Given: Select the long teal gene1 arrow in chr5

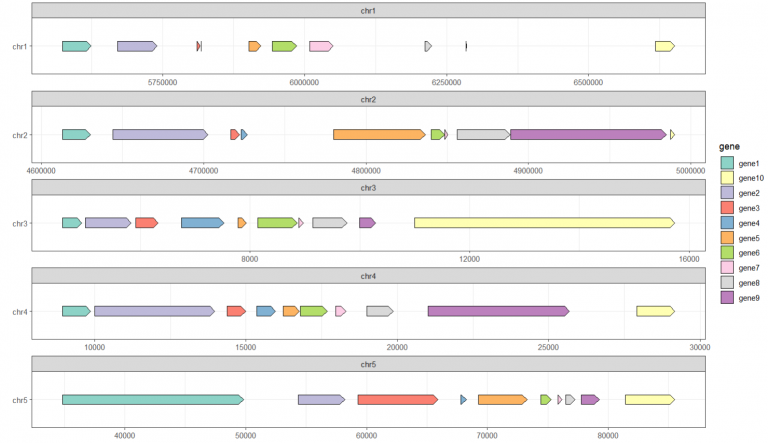Looking at the screenshot, I should point(152,400).
